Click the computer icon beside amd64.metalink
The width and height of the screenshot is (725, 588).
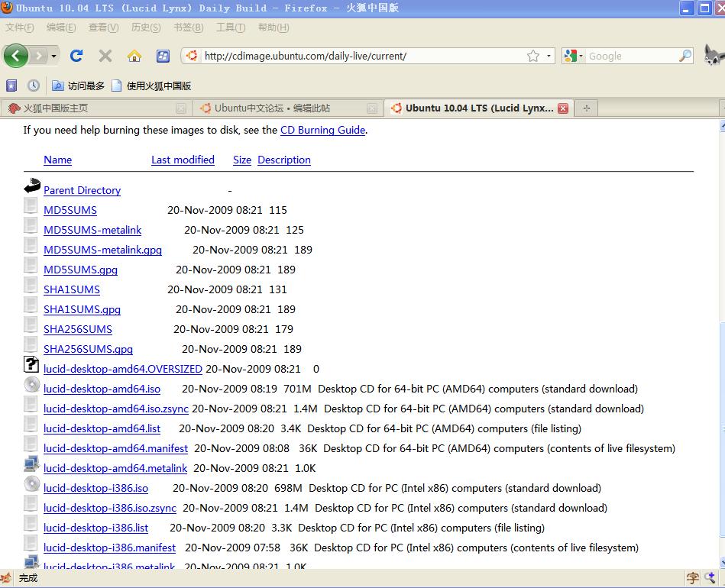click(31, 464)
